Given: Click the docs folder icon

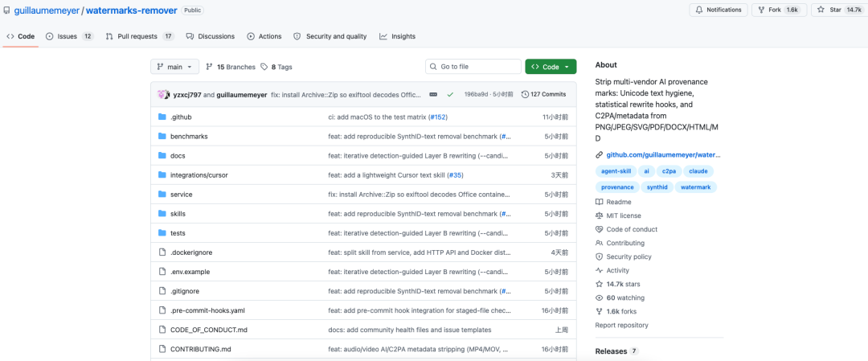Looking at the screenshot, I should click(162, 156).
